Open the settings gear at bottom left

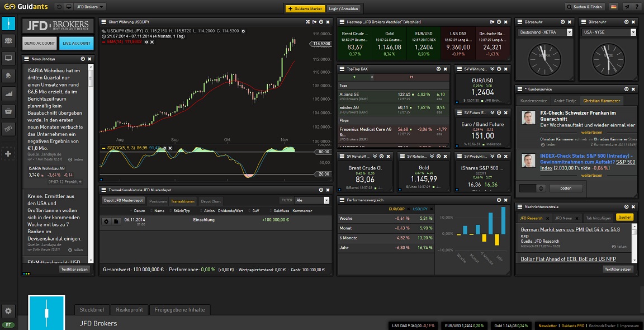[8, 311]
